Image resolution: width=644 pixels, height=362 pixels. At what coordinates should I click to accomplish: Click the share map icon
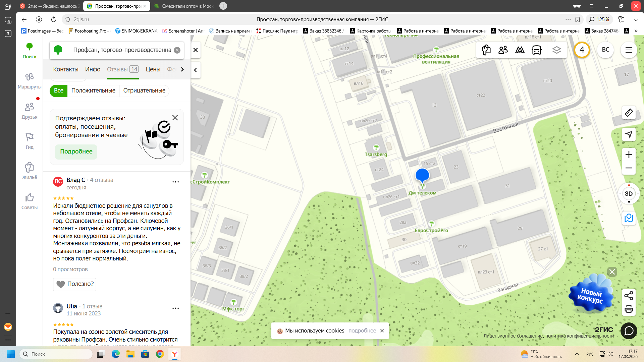point(629,295)
